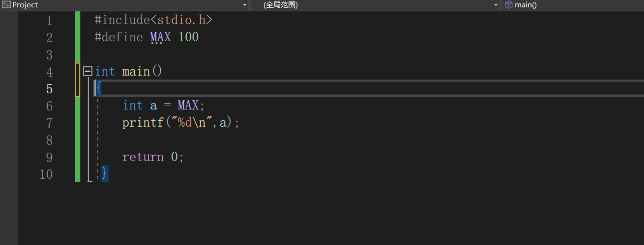
Task: Click line number 3 in the gutter
Action: (49, 54)
